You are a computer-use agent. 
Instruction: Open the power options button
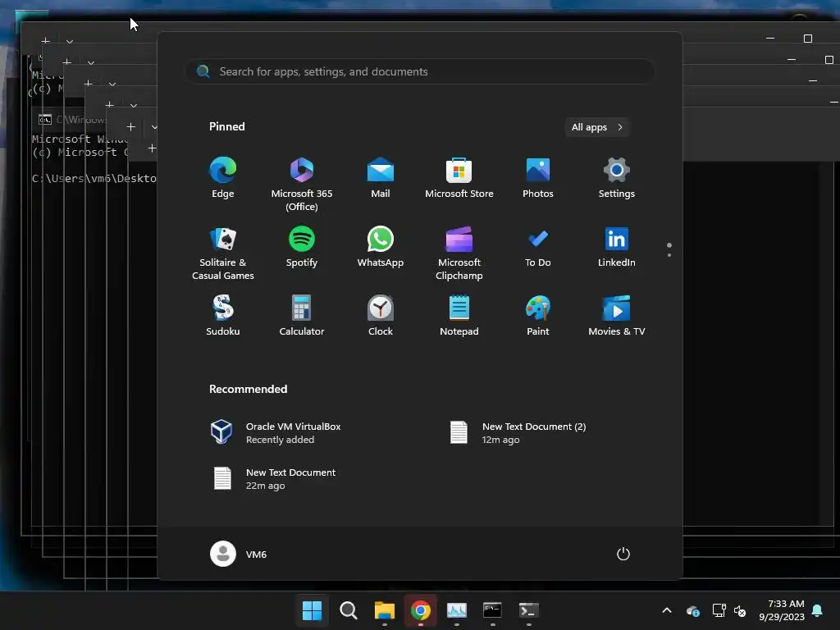tap(623, 554)
